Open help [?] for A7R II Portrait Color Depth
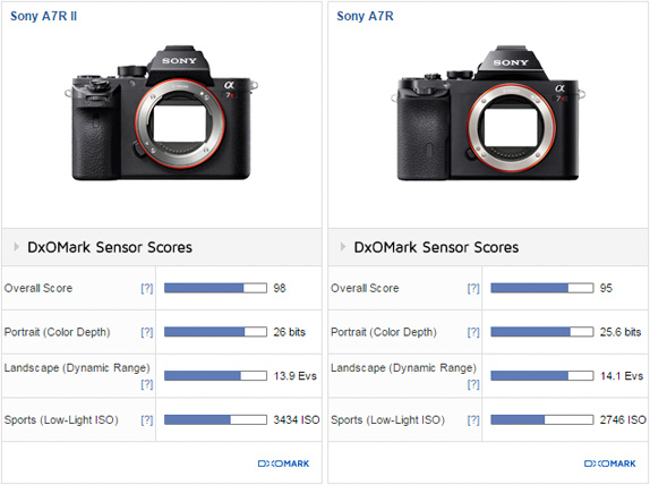The height and width of the screenshot is (485, 650). click(147, 332)
